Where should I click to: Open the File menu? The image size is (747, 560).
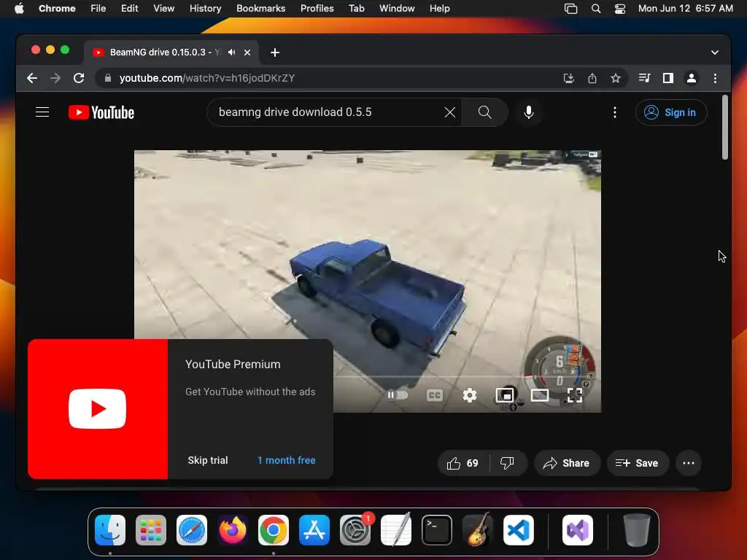click(98, 9)
